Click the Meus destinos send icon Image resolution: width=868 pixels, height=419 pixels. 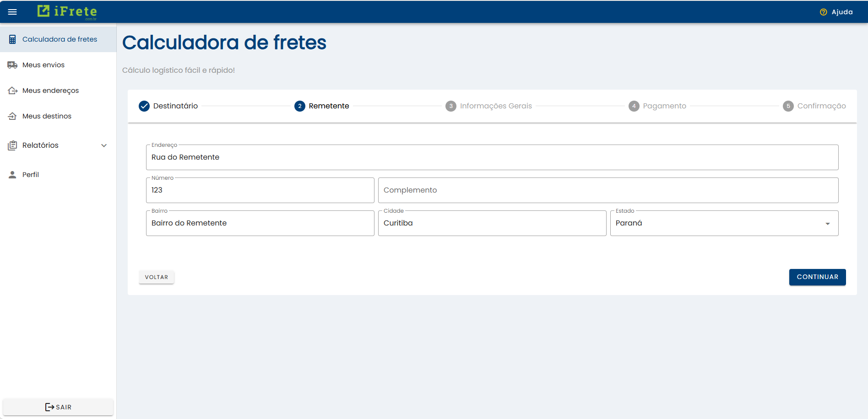click(x=12, y=116)
